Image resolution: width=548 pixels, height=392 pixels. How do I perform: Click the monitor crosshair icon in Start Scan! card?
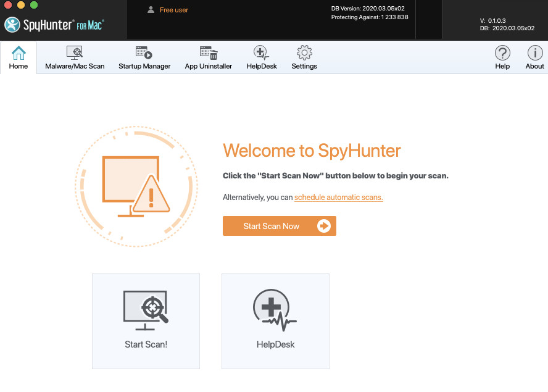146,310
